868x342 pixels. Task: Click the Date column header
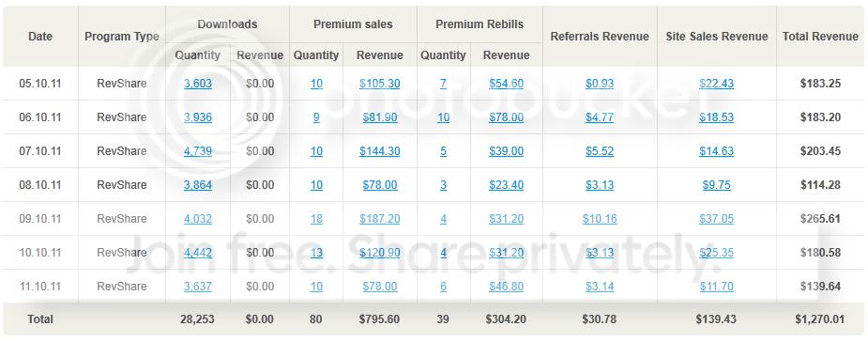(40, 37)
